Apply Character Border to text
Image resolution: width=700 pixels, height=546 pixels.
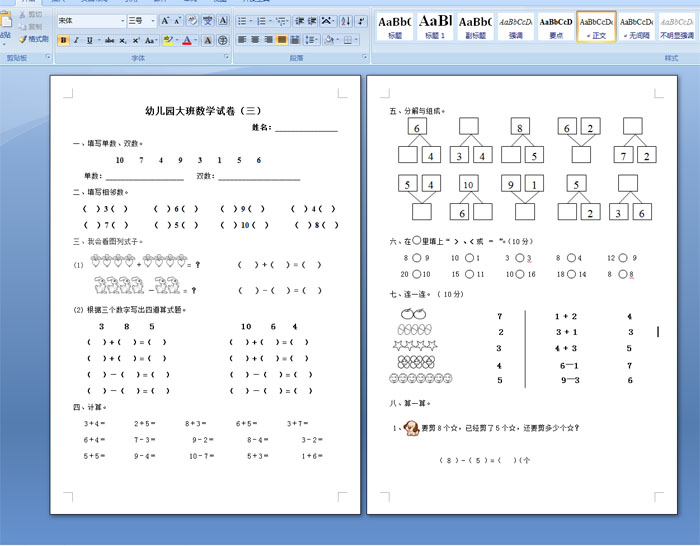coord(223,21)
